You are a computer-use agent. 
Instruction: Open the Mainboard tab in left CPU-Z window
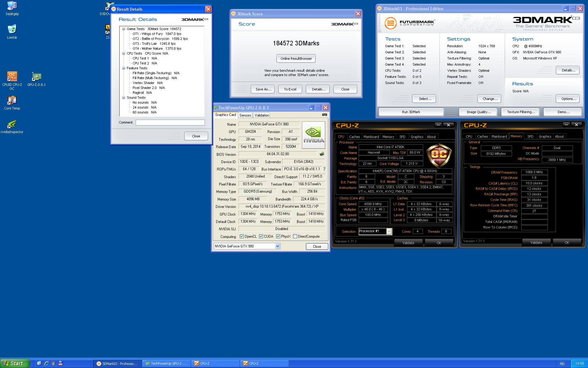[371, 137]
